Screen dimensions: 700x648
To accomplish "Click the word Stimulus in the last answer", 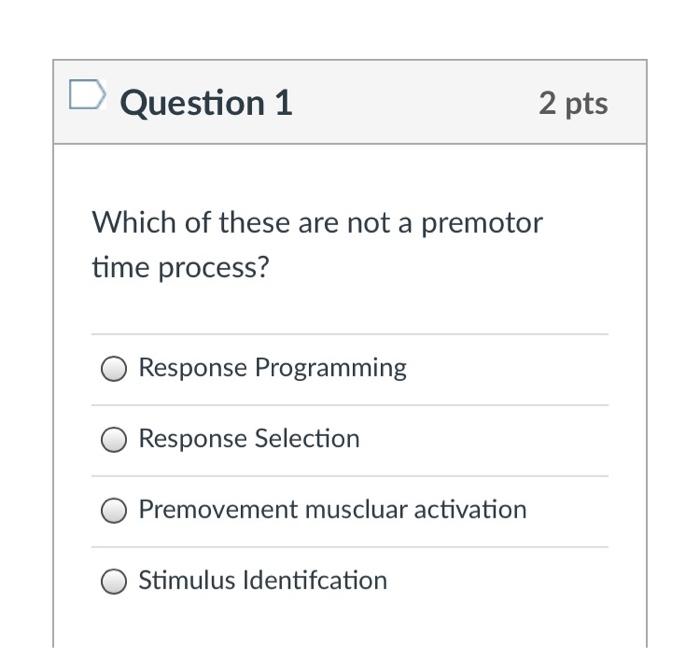I will [x=187, y=580].
